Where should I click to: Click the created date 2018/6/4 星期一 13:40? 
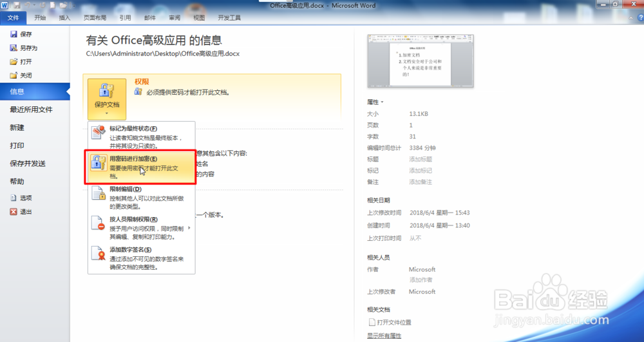pyautogui.click(x=440, y=225)
